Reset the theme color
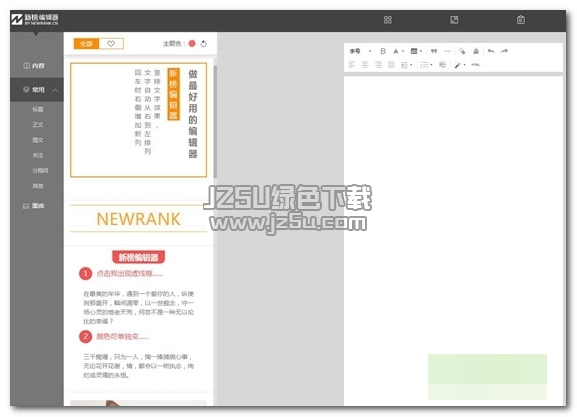This screenshot has width=577, height=417. (203, 44)
